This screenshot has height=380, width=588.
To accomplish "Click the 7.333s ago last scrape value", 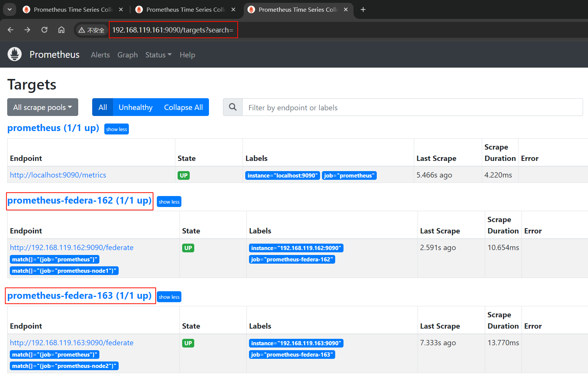I will click(438, 343).
